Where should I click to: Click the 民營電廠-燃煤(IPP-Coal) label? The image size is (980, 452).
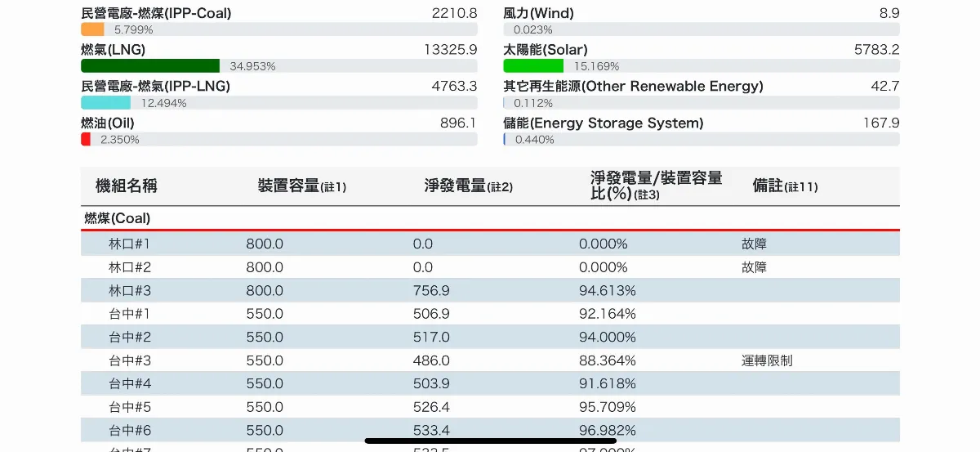click(156, 13)
